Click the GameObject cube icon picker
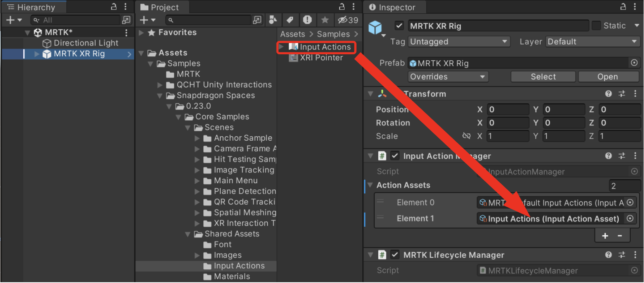This screenshot has width=644, height=283. [x=377, y=28]
